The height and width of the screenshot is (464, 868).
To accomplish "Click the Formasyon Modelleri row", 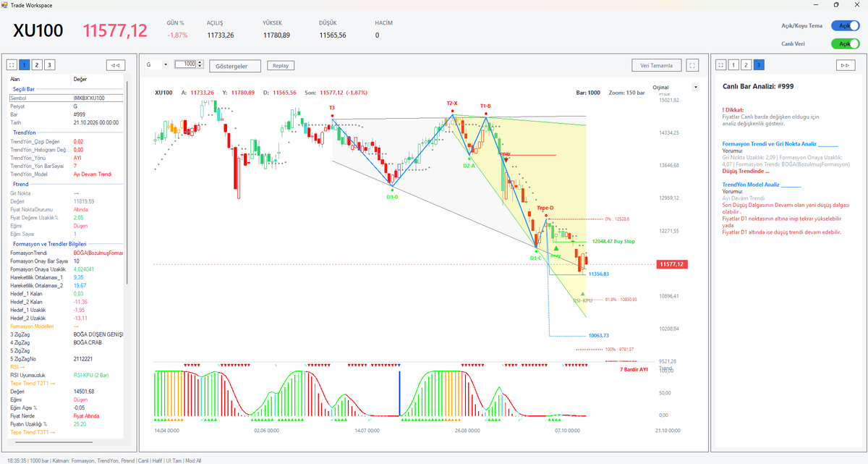I will click(x=67, y=326).
